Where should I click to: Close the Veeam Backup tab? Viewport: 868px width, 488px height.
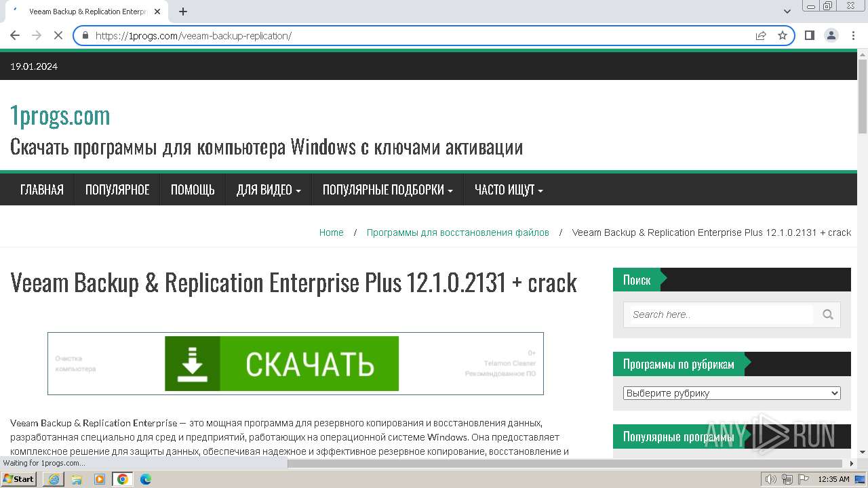pos(158,12)
